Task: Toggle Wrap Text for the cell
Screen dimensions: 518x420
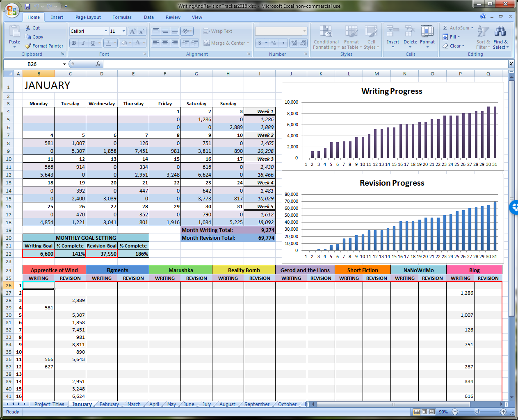Action: [x=218, y=31]
